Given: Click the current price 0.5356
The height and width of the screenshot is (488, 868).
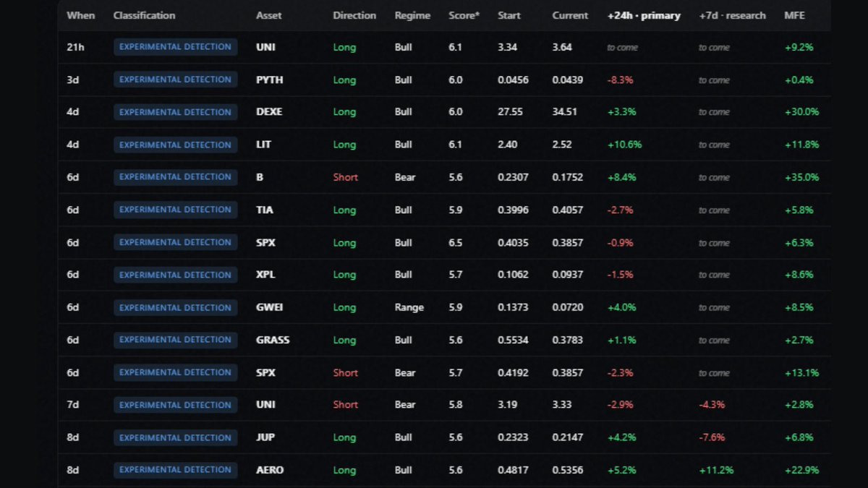Looking at the screenshot, I should [567, 470].
